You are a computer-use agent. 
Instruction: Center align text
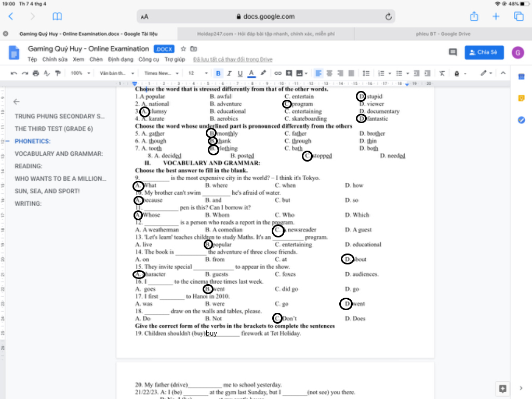[329, 73]
